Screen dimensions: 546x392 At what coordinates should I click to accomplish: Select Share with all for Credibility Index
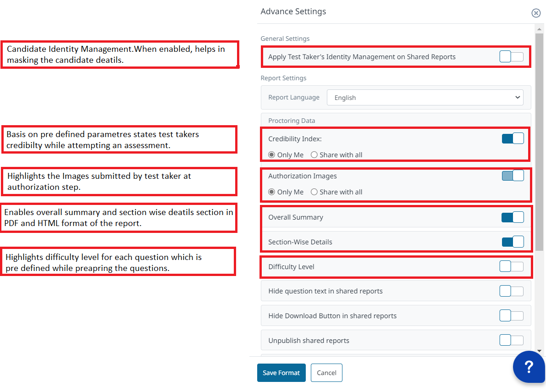point(336,155)
